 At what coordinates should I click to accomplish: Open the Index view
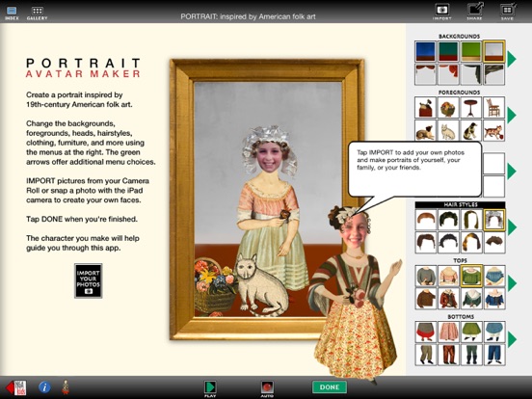pyautogui.click(x=12, y=13)
